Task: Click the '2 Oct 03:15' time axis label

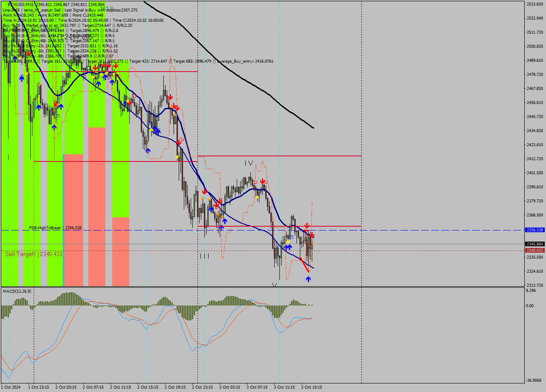Action: [x=66, y=387]
